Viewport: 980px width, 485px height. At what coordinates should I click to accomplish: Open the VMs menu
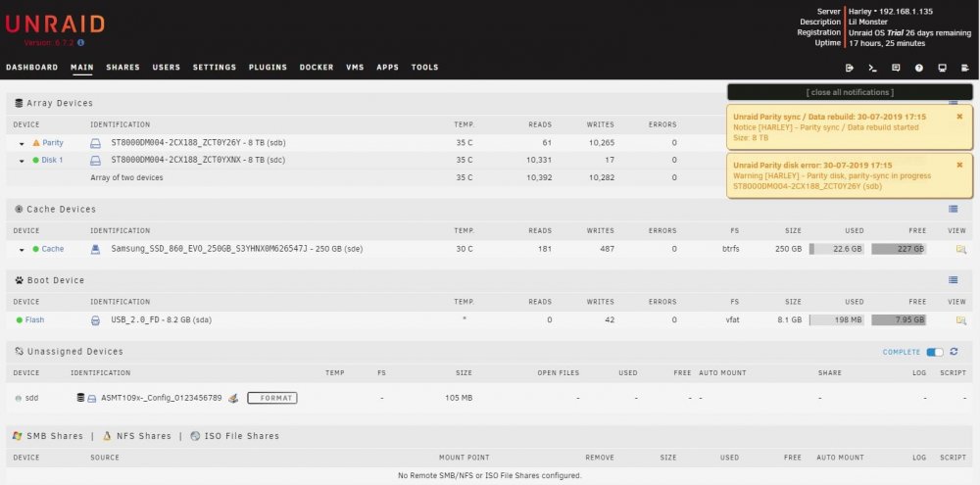(355, 68)
